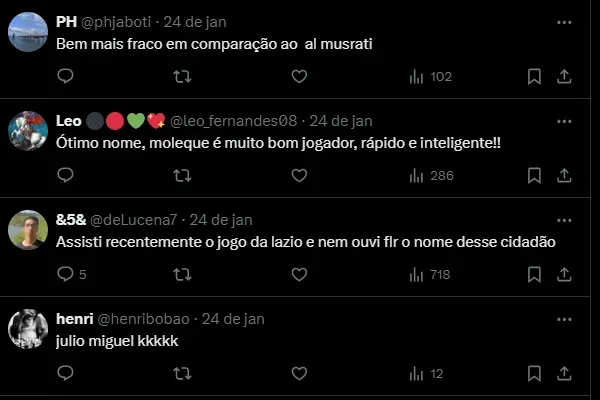
Task: Open PH's profile picture
Action: tap(28, 32)
